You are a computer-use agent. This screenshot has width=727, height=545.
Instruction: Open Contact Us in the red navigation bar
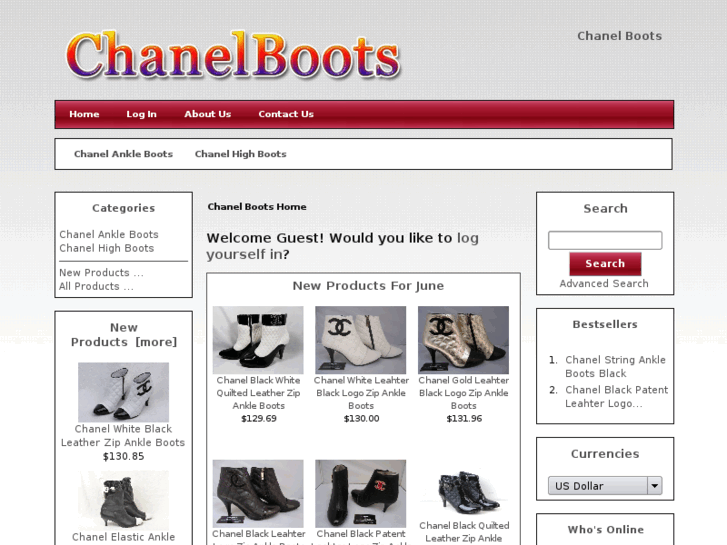(x=286, y=114)
